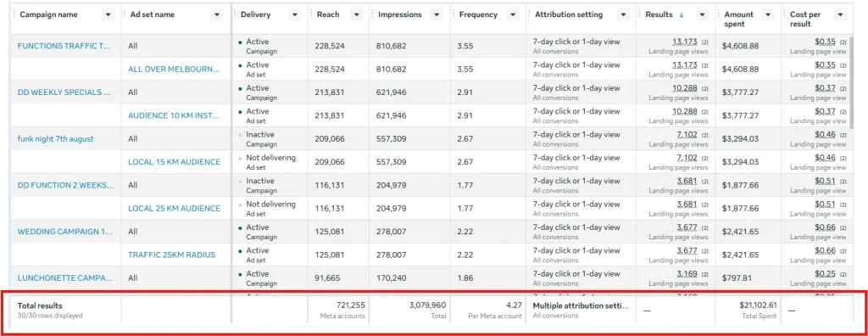This screenshot has width=868, height=336.
Task: Select impressions 621,946 in DD WEEKLY SPECIALS row
Action: coord(392,92)
